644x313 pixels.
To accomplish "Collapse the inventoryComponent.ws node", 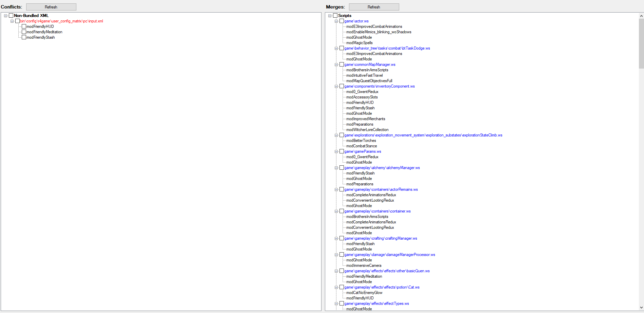I will 336,86.
